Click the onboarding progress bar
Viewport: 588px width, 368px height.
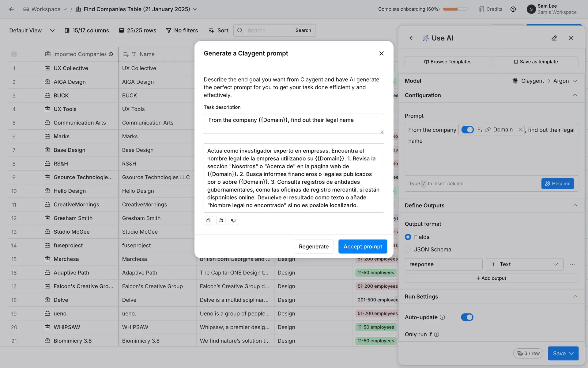click(455, 9)
